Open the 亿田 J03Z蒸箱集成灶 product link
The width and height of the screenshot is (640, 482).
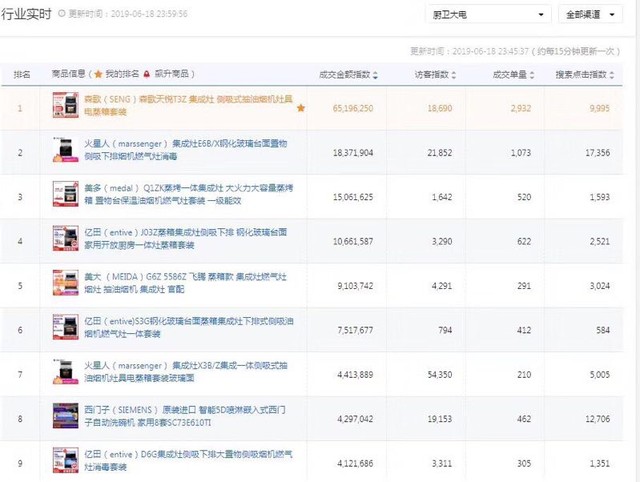click(186, 239)
